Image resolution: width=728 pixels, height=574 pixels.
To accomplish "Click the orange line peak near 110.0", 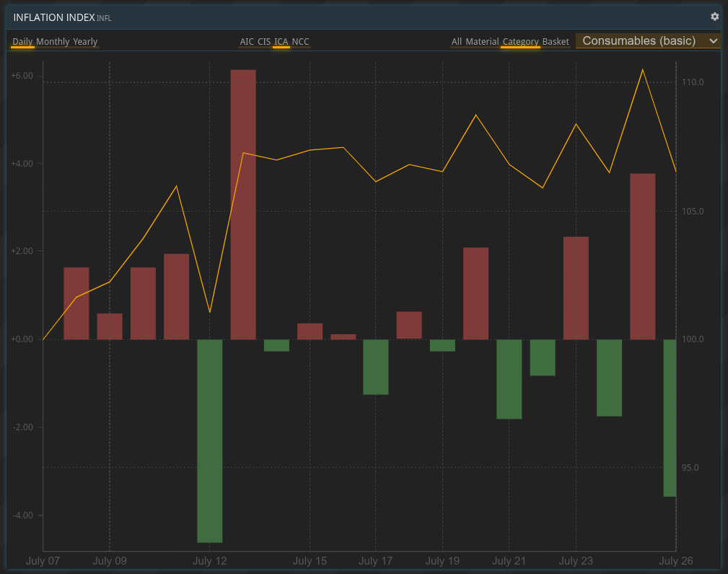I will tap(643, 70).
